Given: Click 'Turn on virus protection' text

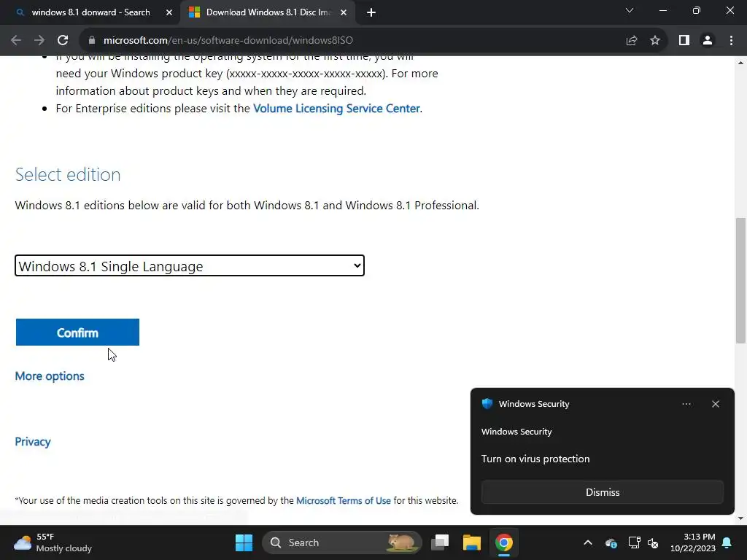Looking at the screenshot, I should point(535,459).
